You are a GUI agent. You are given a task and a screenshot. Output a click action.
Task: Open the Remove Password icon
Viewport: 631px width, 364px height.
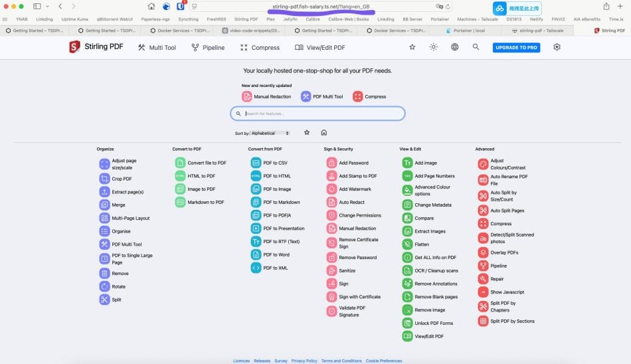tap(331, 257)
